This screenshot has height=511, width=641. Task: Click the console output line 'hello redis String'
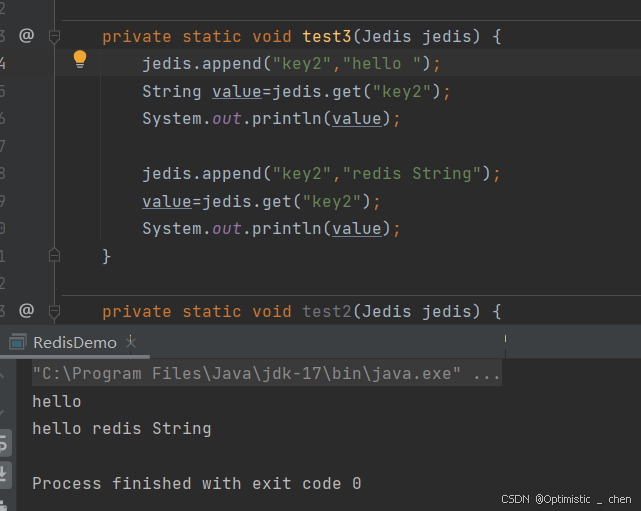coord(121,429)
